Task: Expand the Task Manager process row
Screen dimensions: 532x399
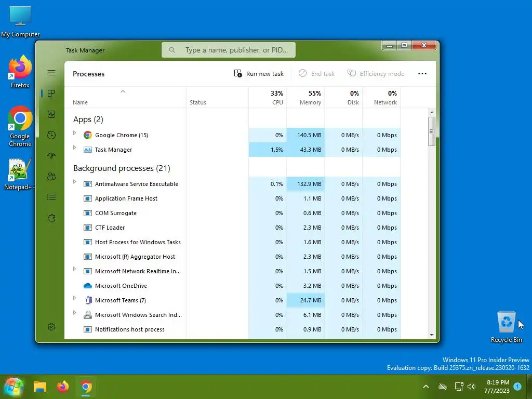Action: [x=75, y=148]
